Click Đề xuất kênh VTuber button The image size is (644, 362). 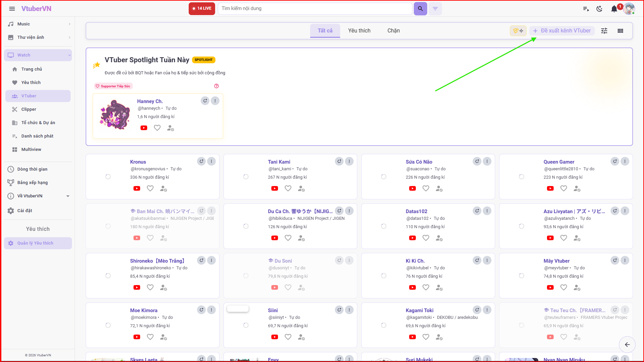pyautogui.click(x=562, y=31)
